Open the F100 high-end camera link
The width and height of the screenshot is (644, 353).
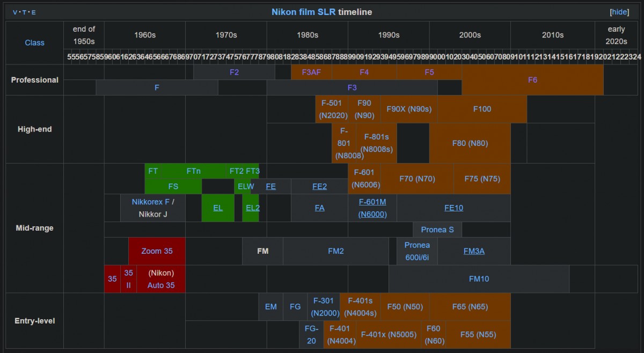click(x=482, y=109)
